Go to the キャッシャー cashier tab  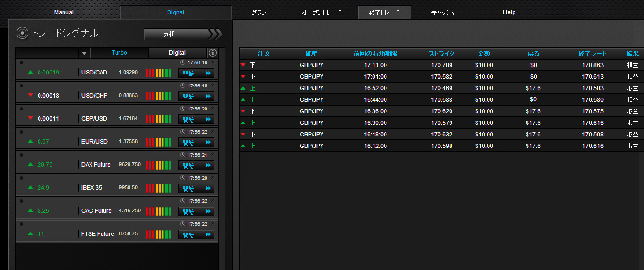tap(446, 12)
